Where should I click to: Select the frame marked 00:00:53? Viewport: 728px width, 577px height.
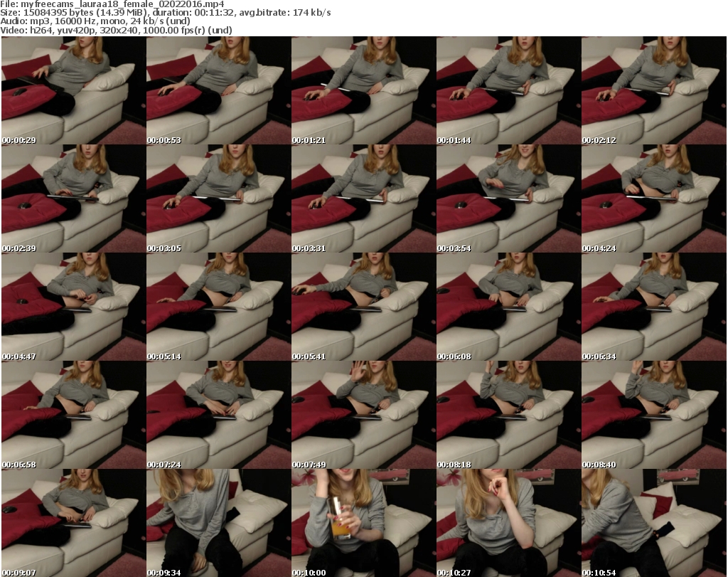219,90
